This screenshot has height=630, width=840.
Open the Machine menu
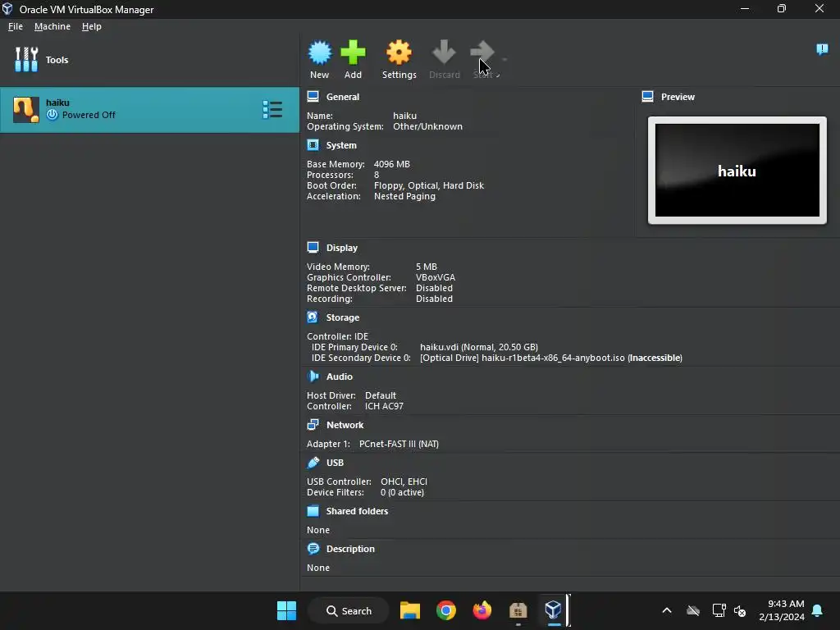pyautogui.click(x=52, y=26)
